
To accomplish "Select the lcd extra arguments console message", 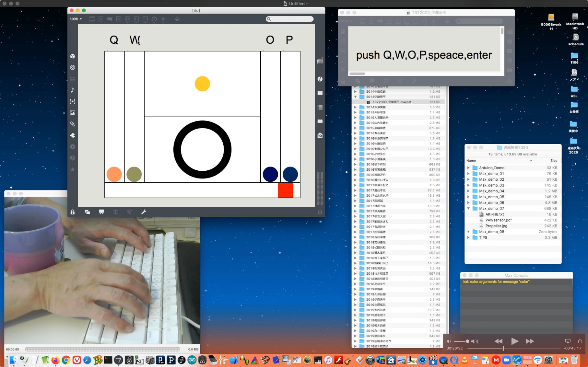I will click(516, 282).
